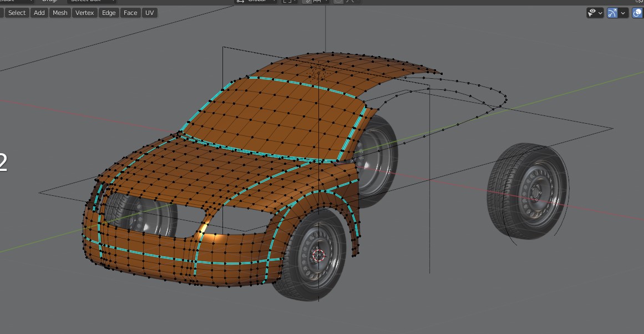Viewport: 644px width, 334px height.
Task: Toggle the viewport overlays button
Action: pyautogui.click(x=637, y=13)
